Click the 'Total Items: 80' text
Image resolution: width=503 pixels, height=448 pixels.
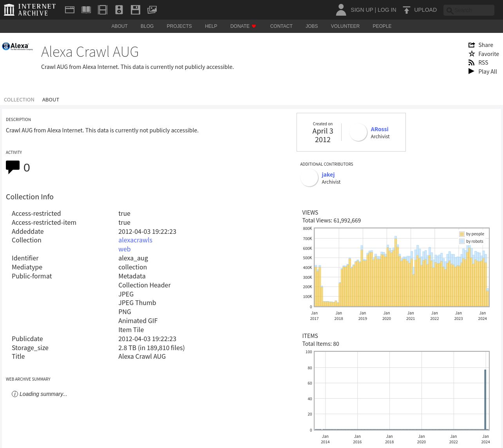point(320,344)
